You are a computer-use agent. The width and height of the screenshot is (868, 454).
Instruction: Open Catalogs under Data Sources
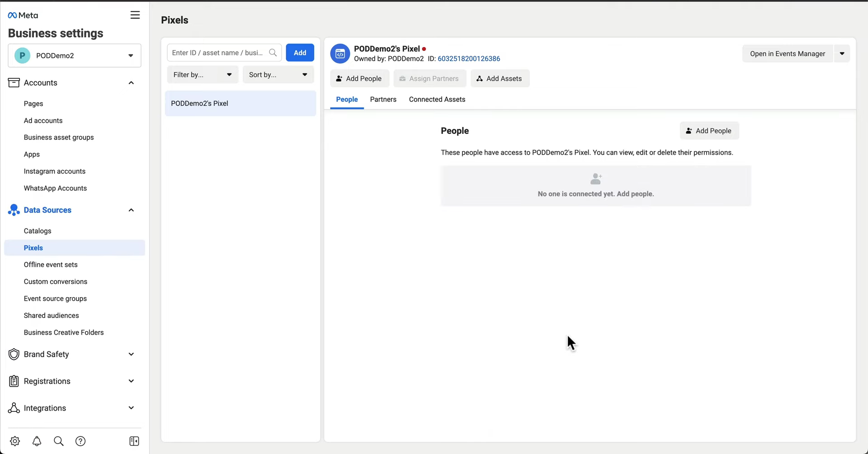pyautogui.click(x=38, y=231)
